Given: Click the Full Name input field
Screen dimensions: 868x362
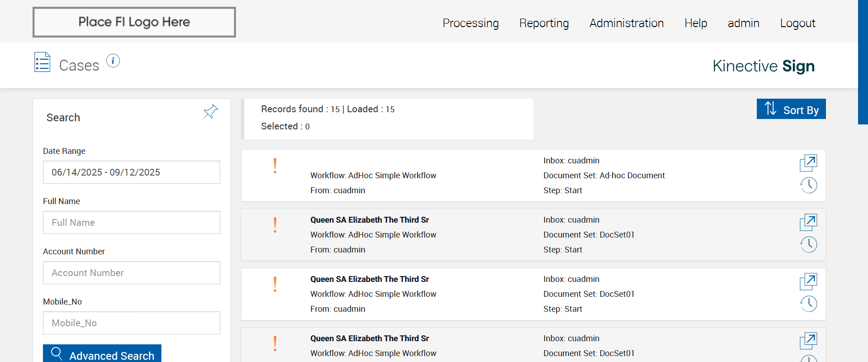Looking at the screenshot, I should point(131,223).
